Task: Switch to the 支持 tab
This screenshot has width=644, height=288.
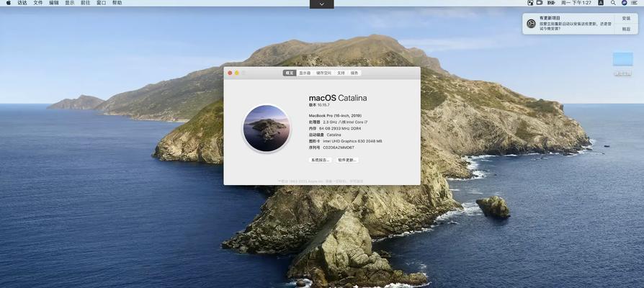Action: tap(341, 73)
